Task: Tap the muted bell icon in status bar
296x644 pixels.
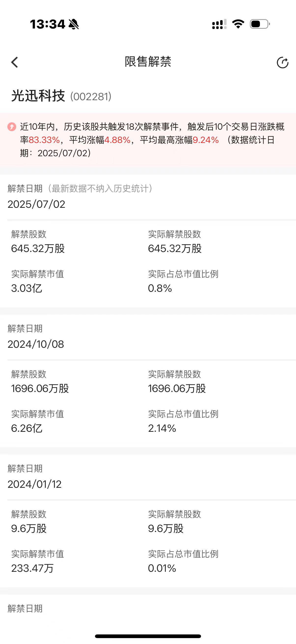Action: (x=74, y=24)
